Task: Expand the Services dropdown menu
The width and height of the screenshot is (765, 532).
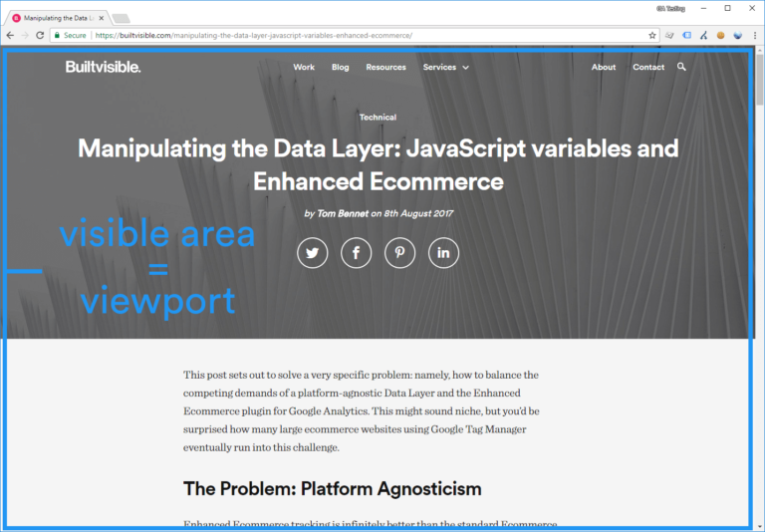Action: pyautogui.click(x=445, y=68)
